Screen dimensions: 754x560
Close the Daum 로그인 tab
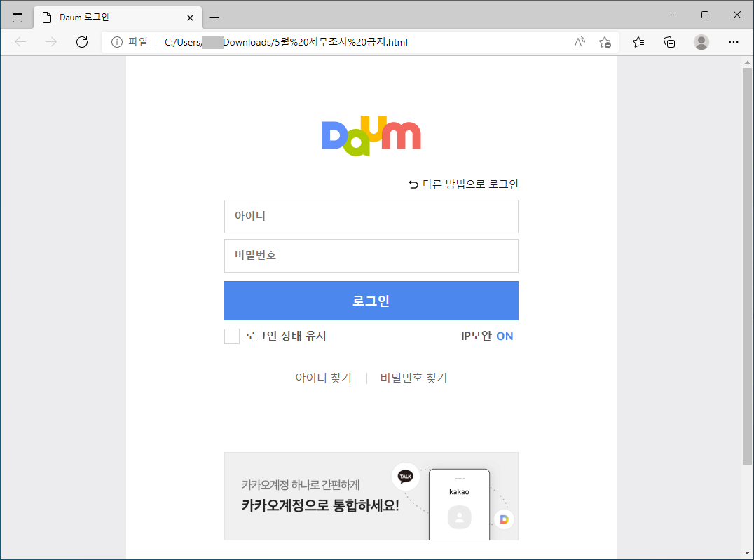pos(190,18)
